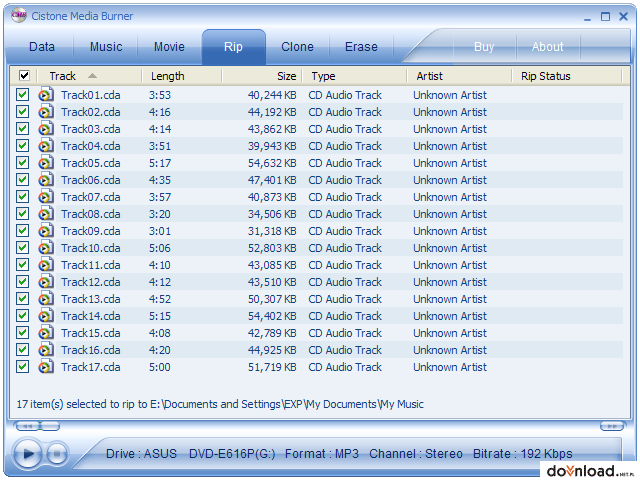The image size is (640, 480).
Task: Stop the rip with the Stop button
Action: coord(57,453)
